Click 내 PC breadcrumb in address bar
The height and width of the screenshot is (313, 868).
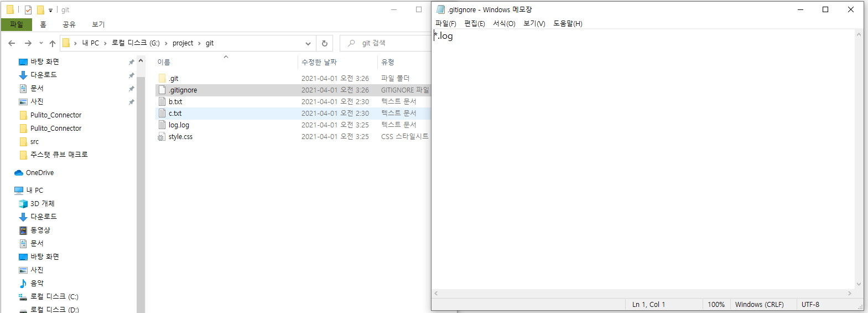pos(91,43)
